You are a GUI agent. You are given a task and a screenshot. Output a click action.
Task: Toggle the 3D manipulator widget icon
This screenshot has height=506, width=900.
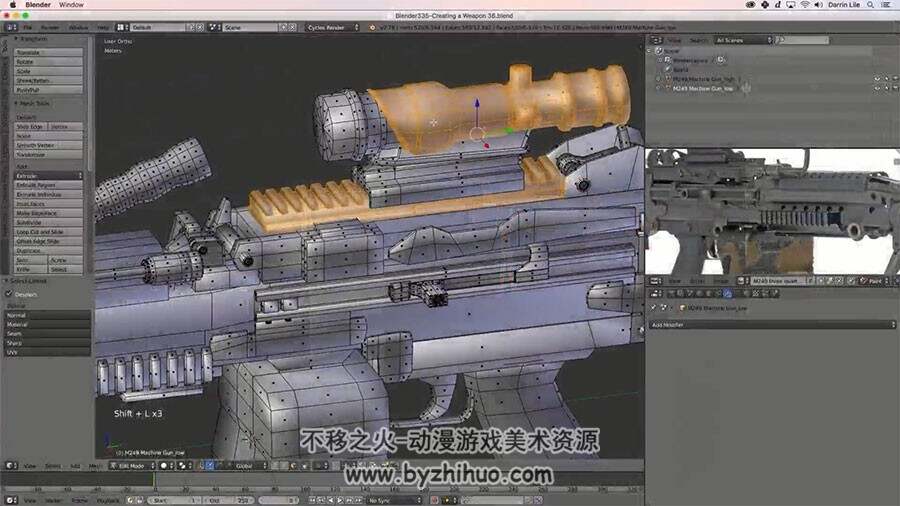[x=201, y=466]
